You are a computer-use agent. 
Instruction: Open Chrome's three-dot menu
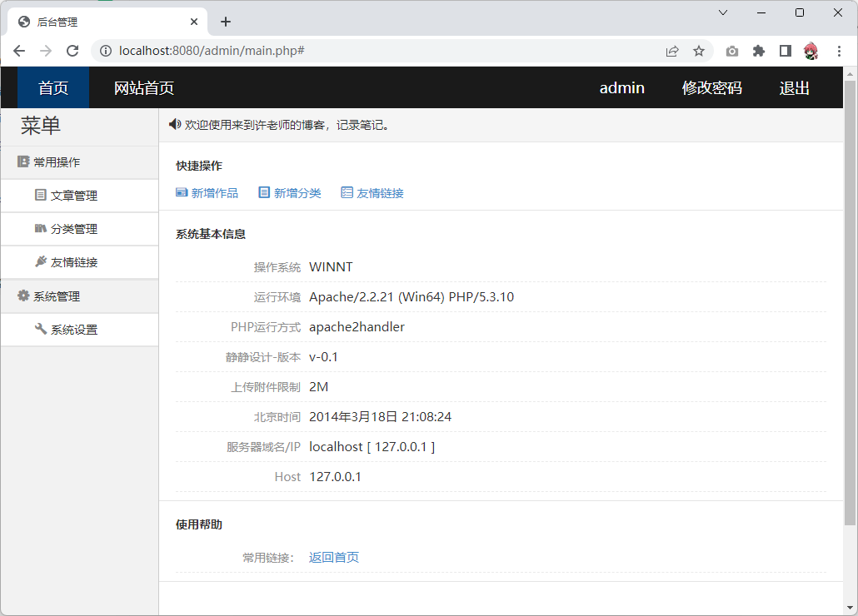(x=839, y=51)
